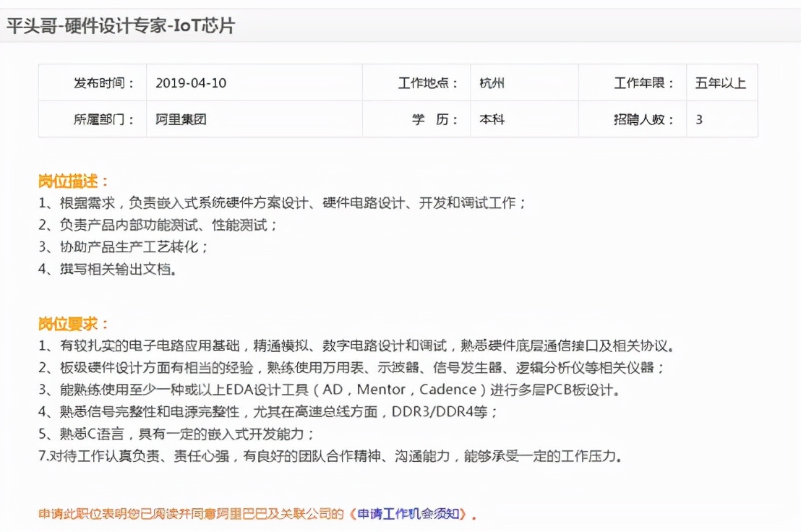Click the requirement about 万用表 and 示波器
Viewport: 801px width, 532px height.
click(289, 367)
